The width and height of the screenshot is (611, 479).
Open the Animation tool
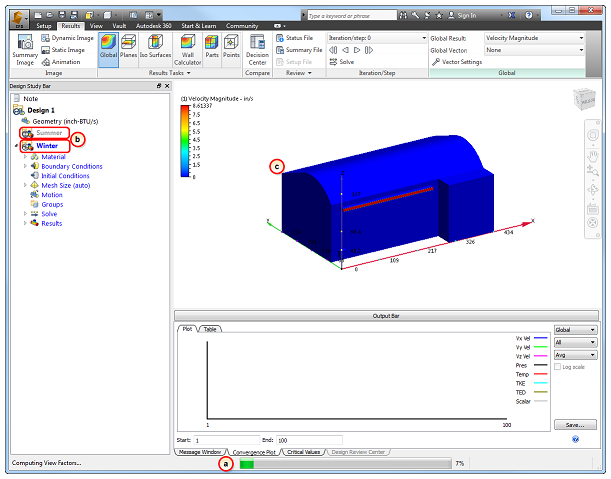tap(61, 62)
